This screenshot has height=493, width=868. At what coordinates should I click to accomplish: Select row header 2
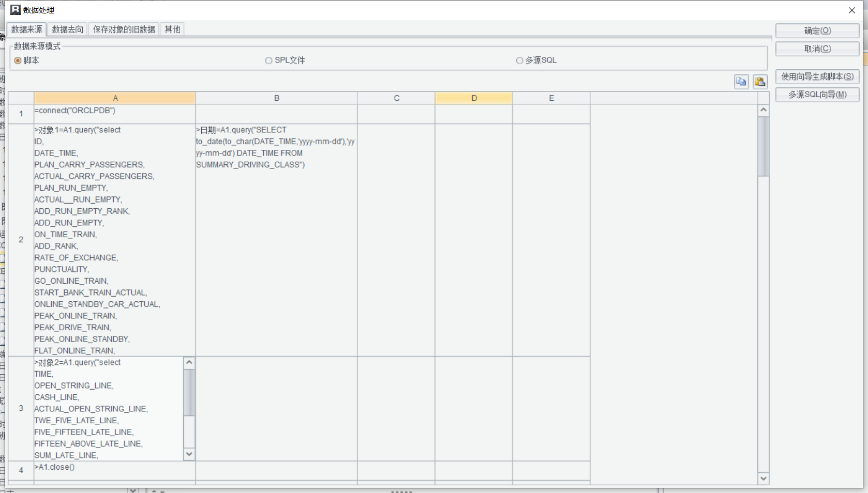[21, 240]
